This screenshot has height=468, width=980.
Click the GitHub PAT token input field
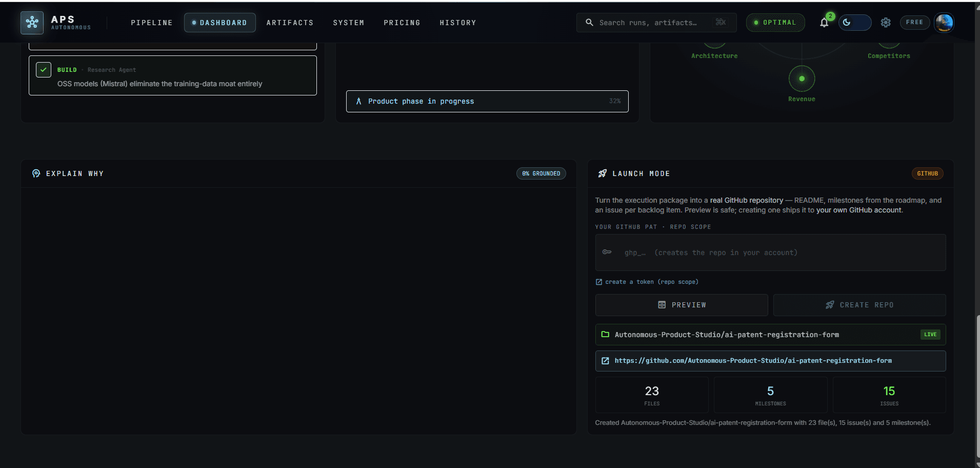770,252
